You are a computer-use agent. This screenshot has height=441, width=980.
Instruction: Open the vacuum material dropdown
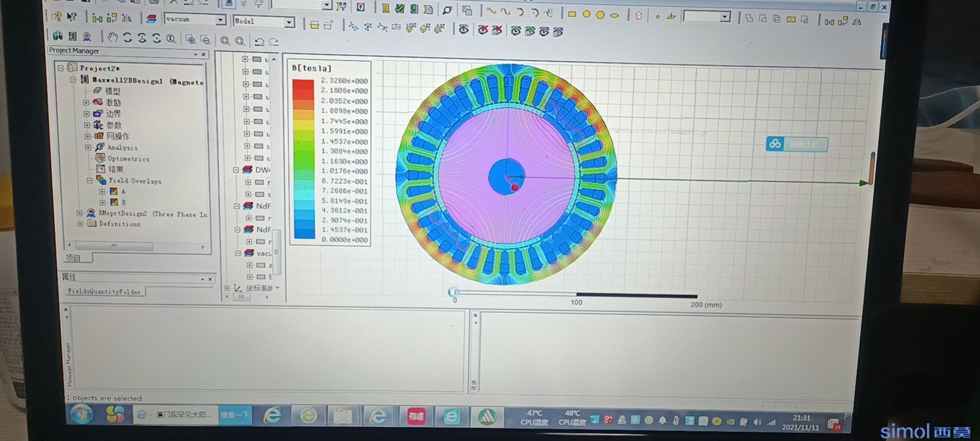coord(220,20)
